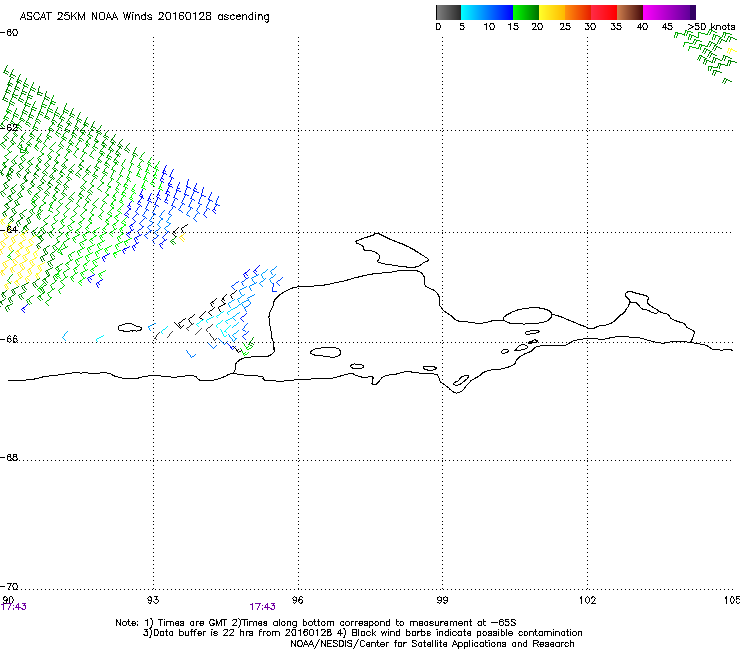Select the brown 35-40 knots color band
Viewport: 740px width, 650px height.
(630, 12)
